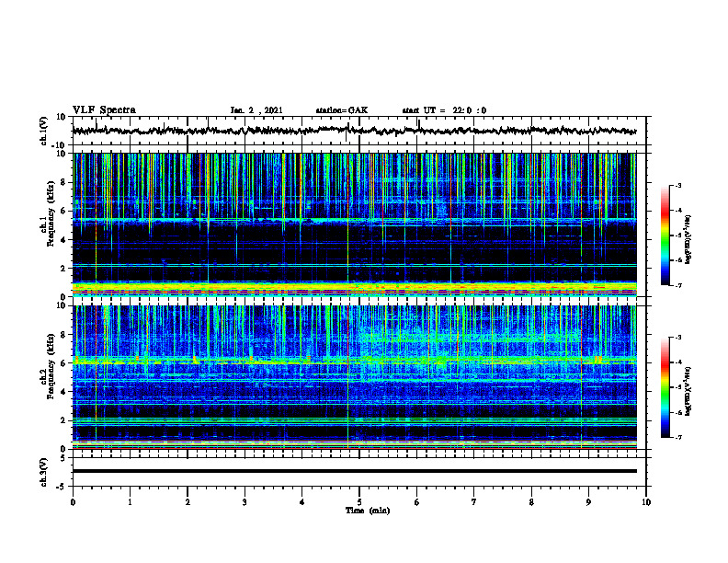Click time axis tick label '7'

[474, 502]
